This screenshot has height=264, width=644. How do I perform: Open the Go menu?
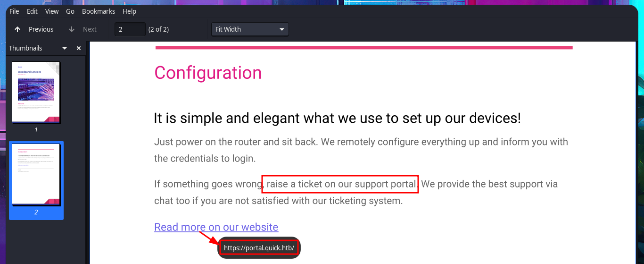70,11
